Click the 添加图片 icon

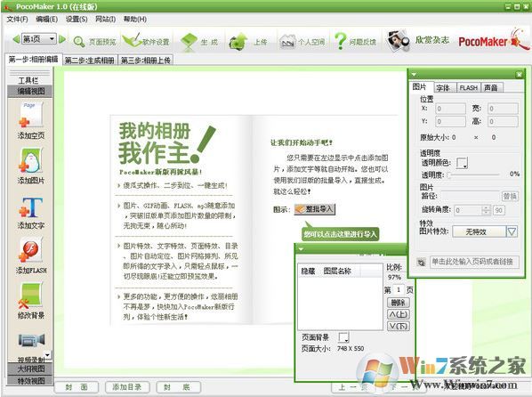(x=31, y=160)
